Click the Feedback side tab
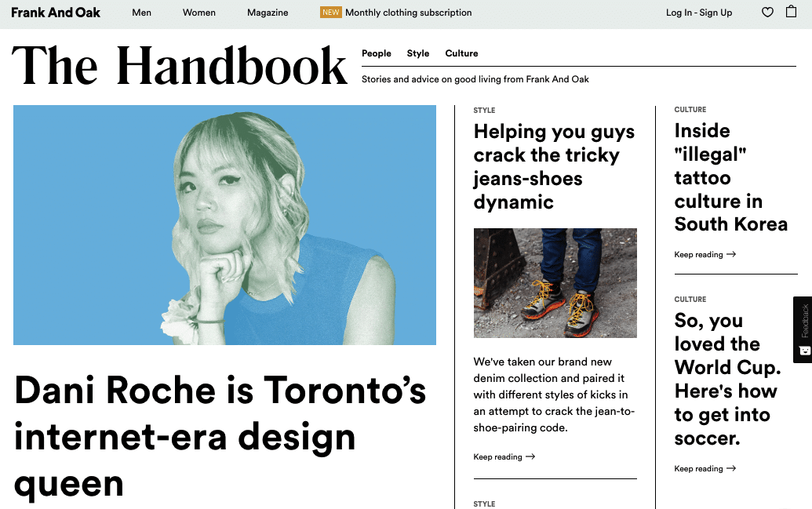 [803, 329]
